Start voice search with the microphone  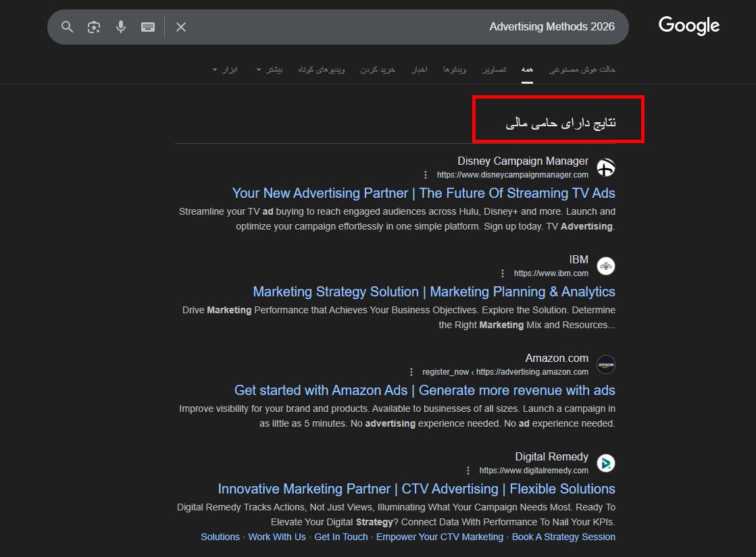(x=121, y=27)
